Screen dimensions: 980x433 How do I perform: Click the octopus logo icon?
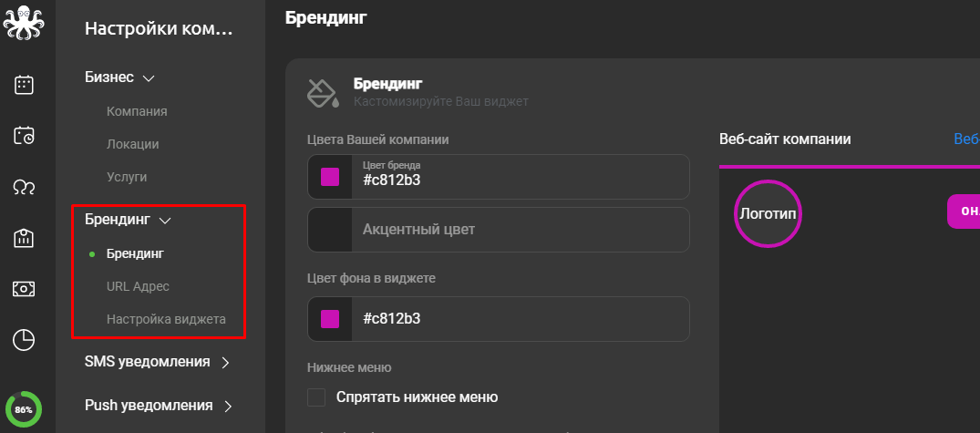pos(24,24)
